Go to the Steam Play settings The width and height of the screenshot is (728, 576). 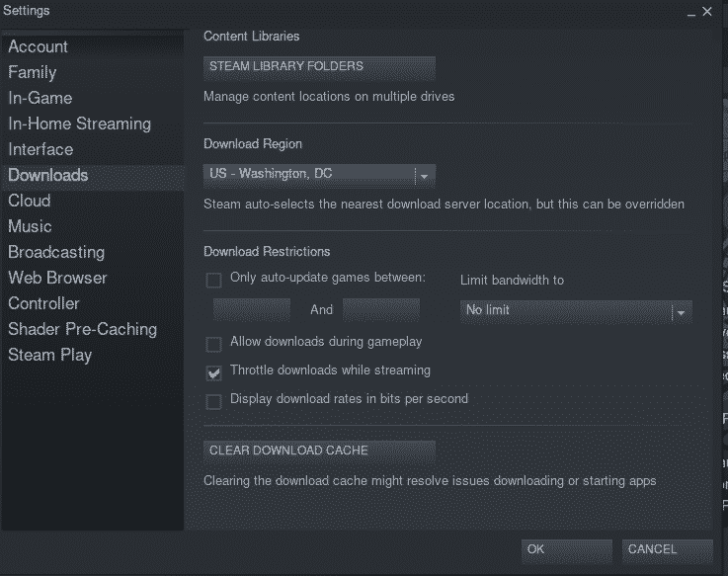(49, 355)
